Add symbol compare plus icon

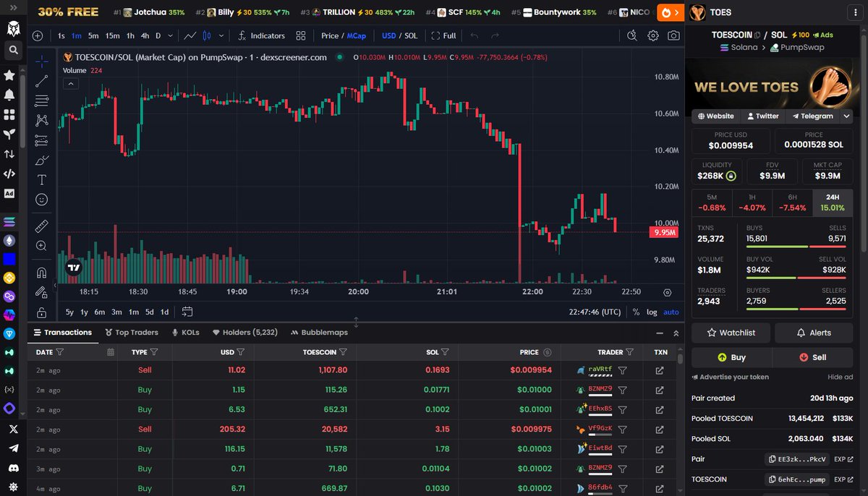pyautogui.click(x=38, y=35)
